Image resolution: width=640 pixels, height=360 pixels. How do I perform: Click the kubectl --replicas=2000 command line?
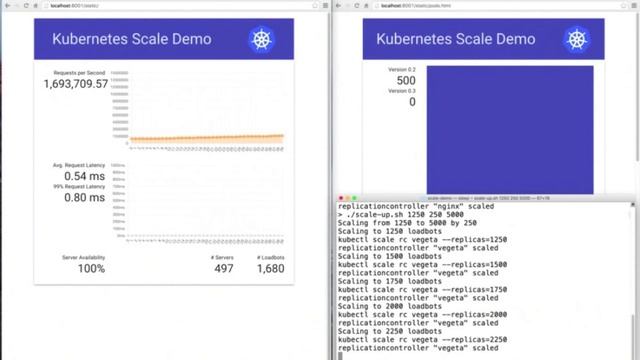(x=422, y=315)
